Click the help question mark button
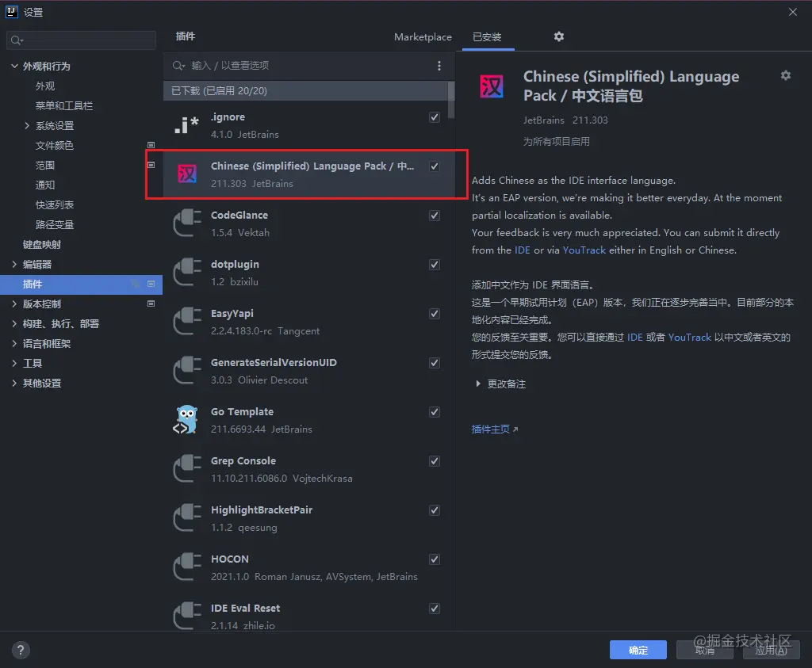 pos(21,650)
